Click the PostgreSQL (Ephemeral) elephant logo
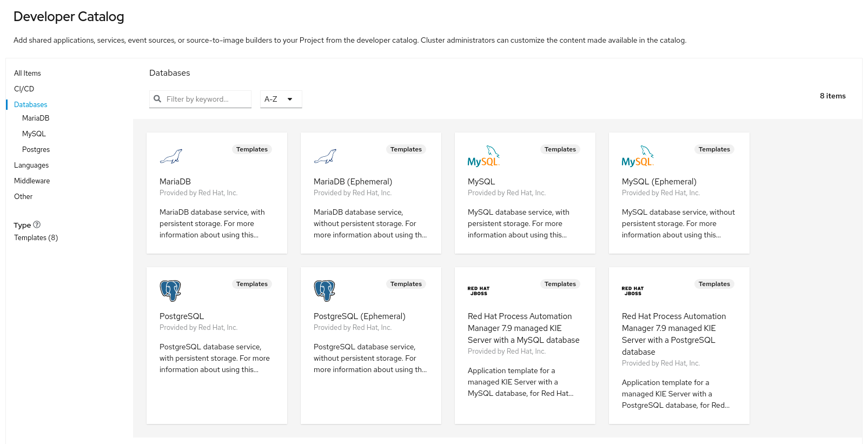The image size is (868, 444). 324,291
